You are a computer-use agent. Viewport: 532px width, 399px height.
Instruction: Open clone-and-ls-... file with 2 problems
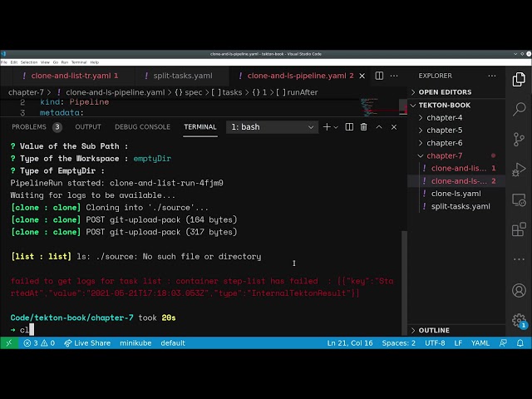456,181
